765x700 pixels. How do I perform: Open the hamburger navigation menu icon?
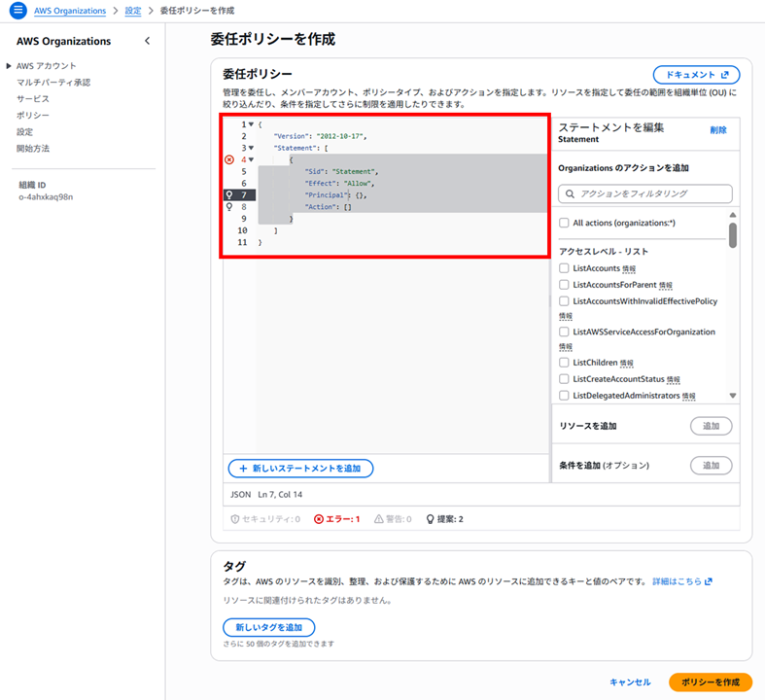[18, 10]
